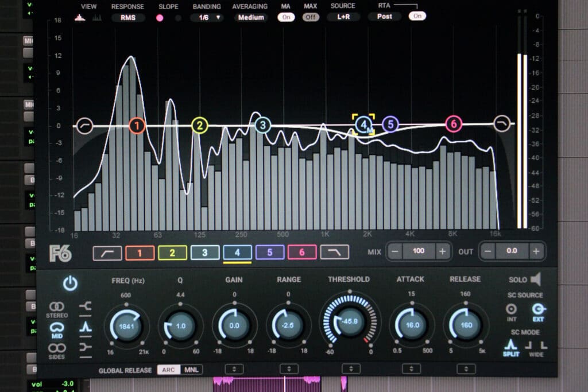Click the Out value field 0.0
The height and width of the screenshot is (392, 588).
click(512, 250)
